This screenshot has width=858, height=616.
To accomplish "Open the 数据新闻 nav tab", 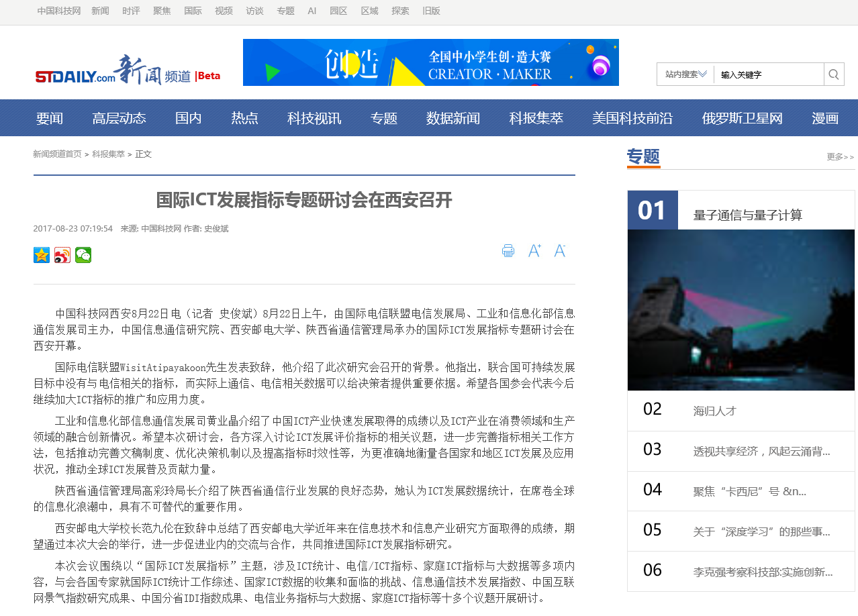I will pos(453,118).
